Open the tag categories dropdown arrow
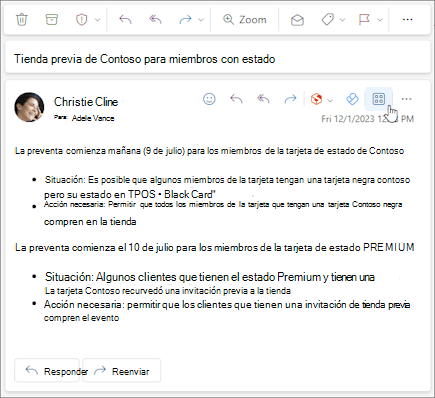 [342, 20]
